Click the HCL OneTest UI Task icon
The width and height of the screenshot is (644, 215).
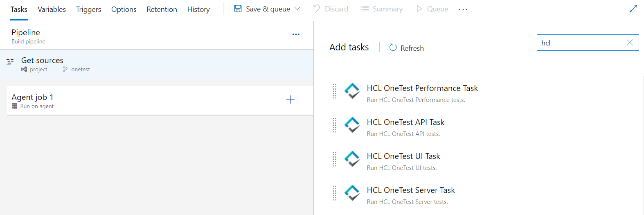(x=352, y=159)
